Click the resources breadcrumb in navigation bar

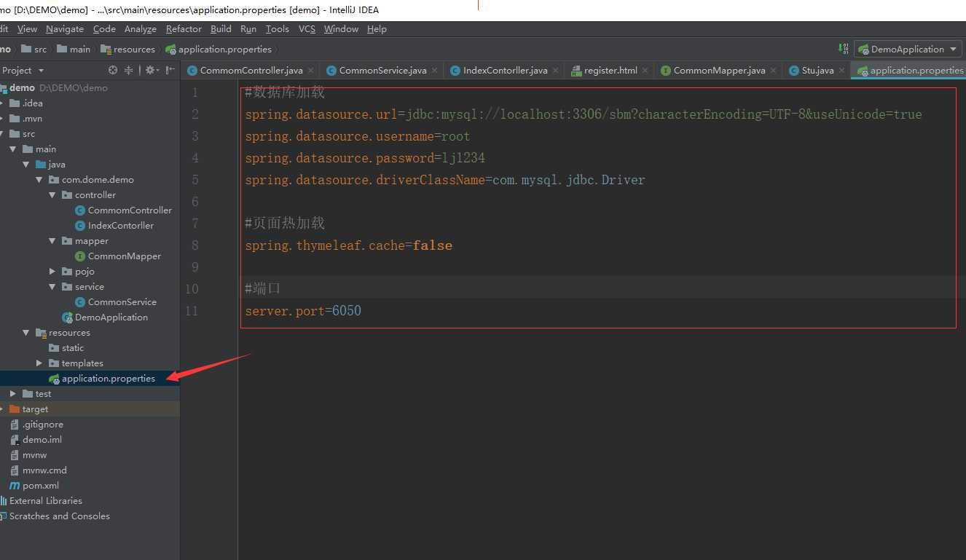coord(128,50)
